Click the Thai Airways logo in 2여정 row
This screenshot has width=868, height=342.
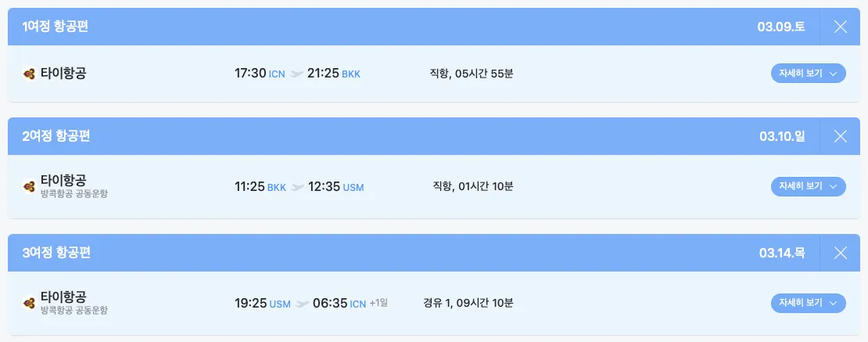[29, 186]
